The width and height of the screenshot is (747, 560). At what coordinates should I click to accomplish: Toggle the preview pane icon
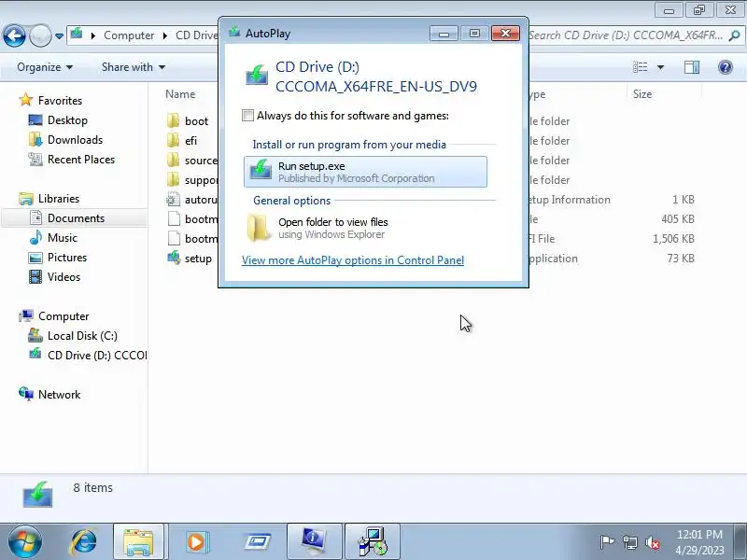[x=692, y=67]
